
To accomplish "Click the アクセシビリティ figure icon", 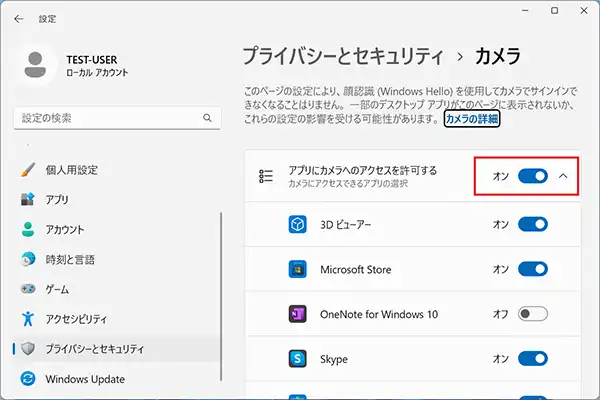I will 28,319.
